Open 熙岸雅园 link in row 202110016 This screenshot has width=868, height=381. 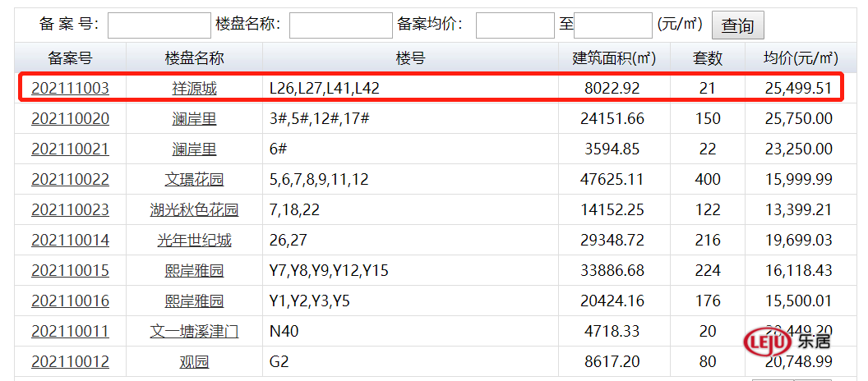point(194,301)
